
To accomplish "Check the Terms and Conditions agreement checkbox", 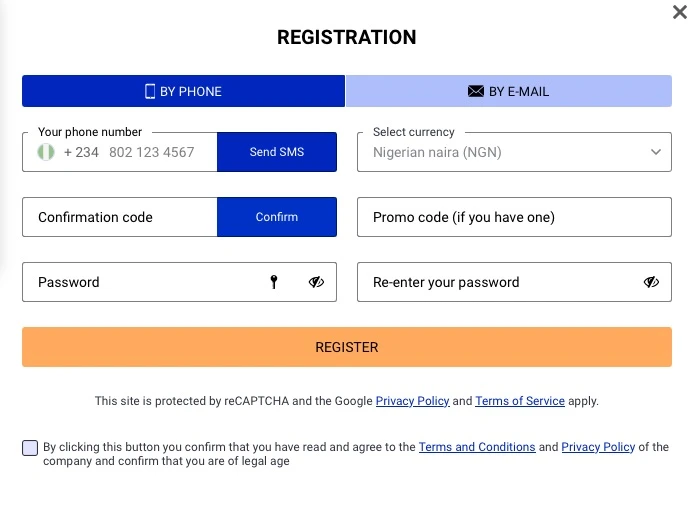I will (30, 448).
